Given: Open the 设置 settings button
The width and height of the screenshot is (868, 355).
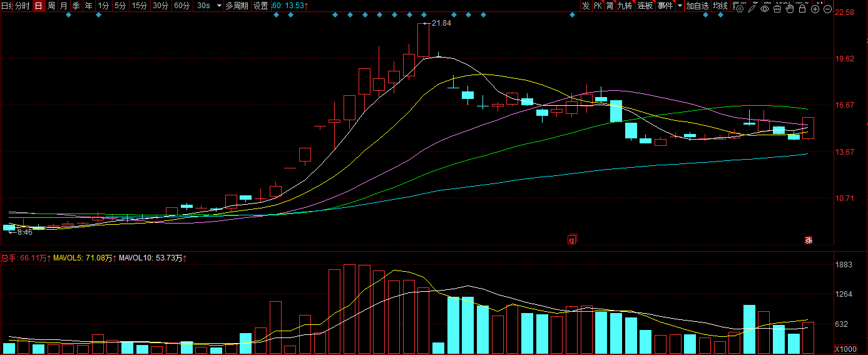Looking at the screenshot, I should click(x=260, y=6).
